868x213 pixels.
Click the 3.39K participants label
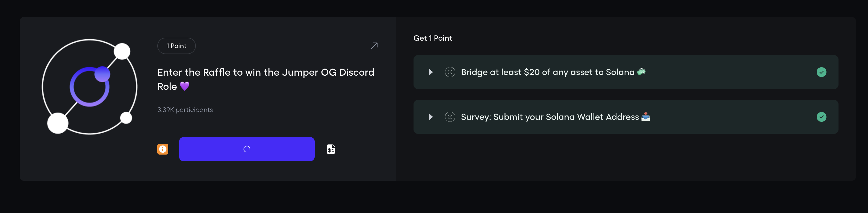tap(185, 110)
